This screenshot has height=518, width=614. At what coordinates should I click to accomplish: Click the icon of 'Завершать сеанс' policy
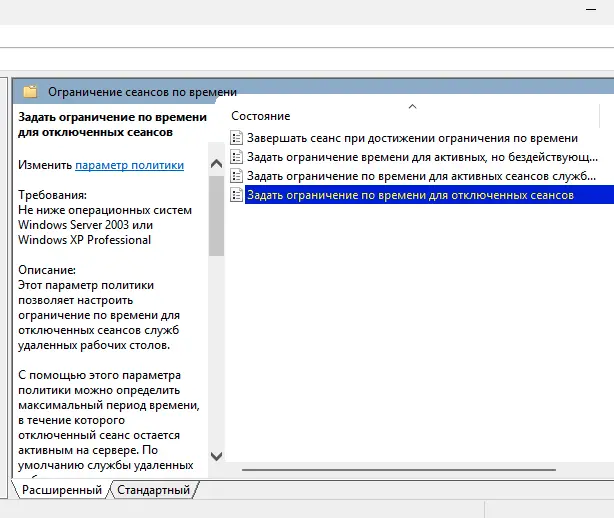coord(236,138)
